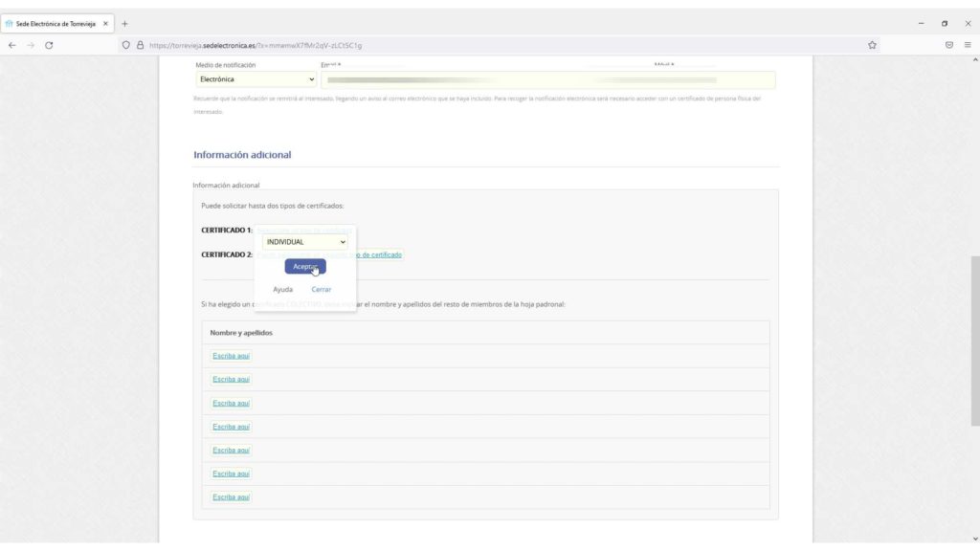
Task: Open the shield tracking protection icon
Action: pos(126,45)
